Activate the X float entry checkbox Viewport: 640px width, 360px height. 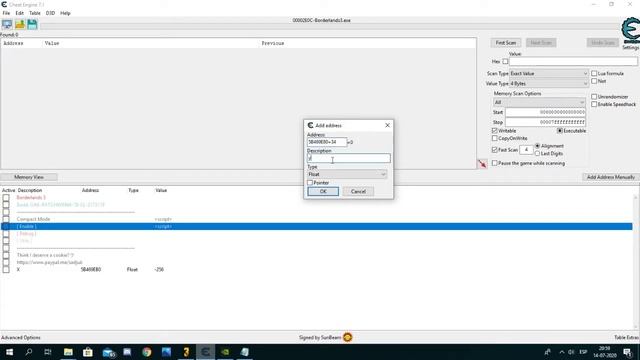pos(6,269)
